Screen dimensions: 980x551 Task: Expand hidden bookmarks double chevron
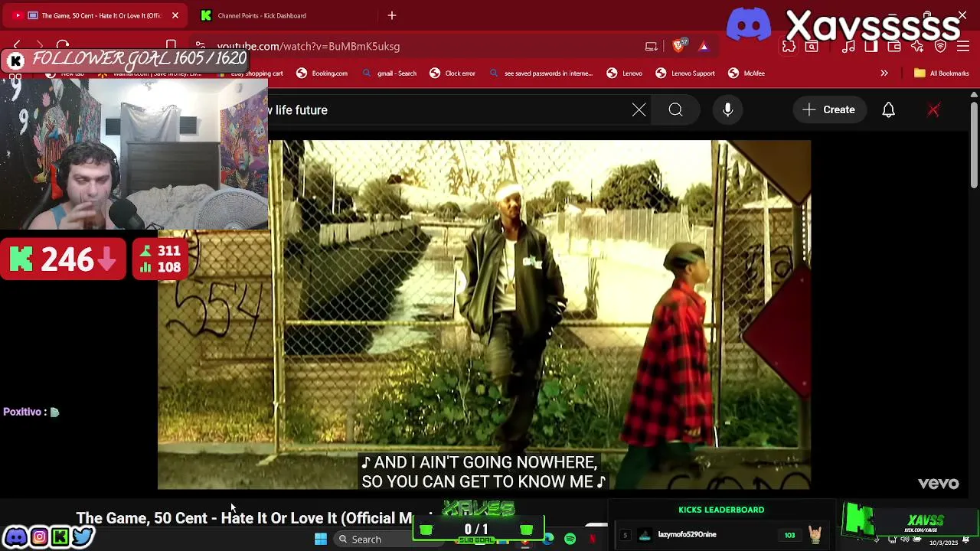click(884, 73)
